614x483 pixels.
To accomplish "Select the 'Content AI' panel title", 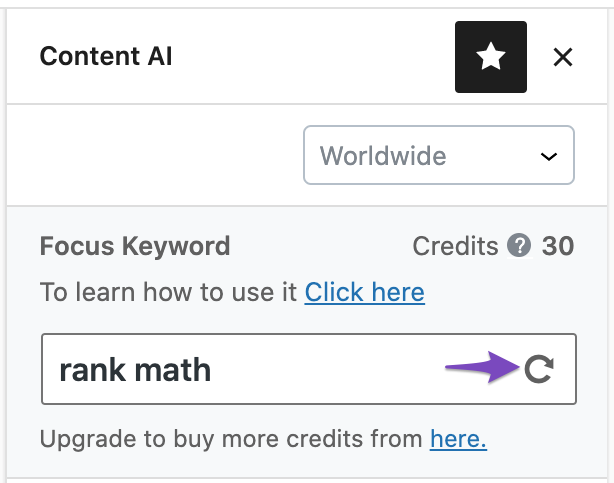I will click(106, 56).
